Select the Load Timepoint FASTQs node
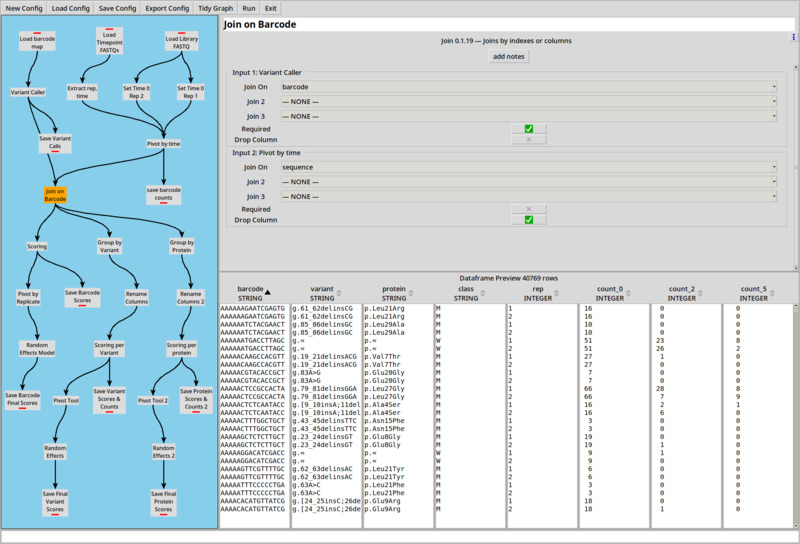This screenshot has width=800, height=544. (109, 41)
